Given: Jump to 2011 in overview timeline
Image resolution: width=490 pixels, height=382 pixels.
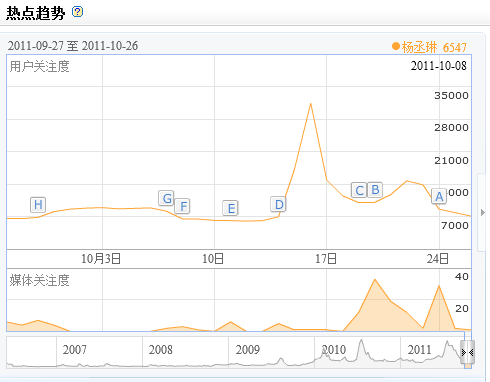Looking at the screenshot, I should (420, 350).
